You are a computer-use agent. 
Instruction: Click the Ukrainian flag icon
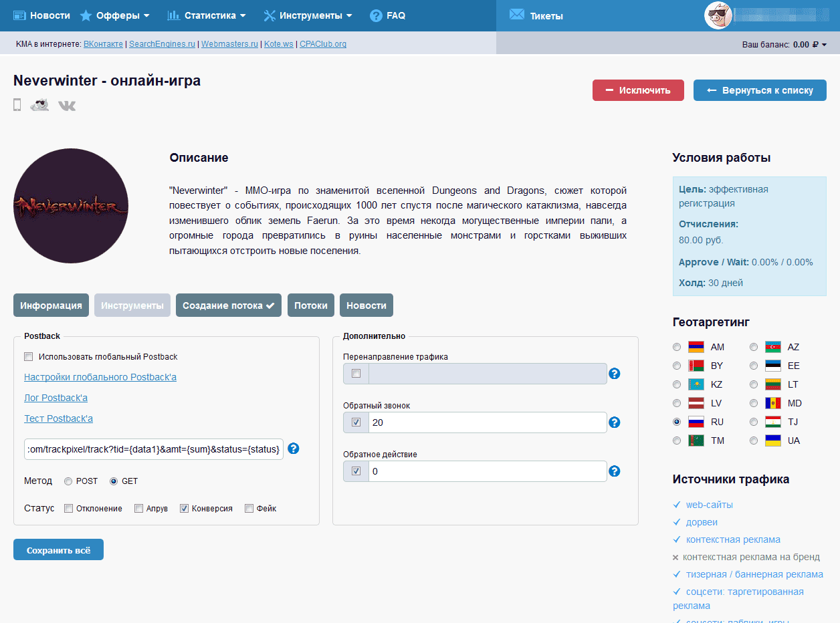pos(773,441)
